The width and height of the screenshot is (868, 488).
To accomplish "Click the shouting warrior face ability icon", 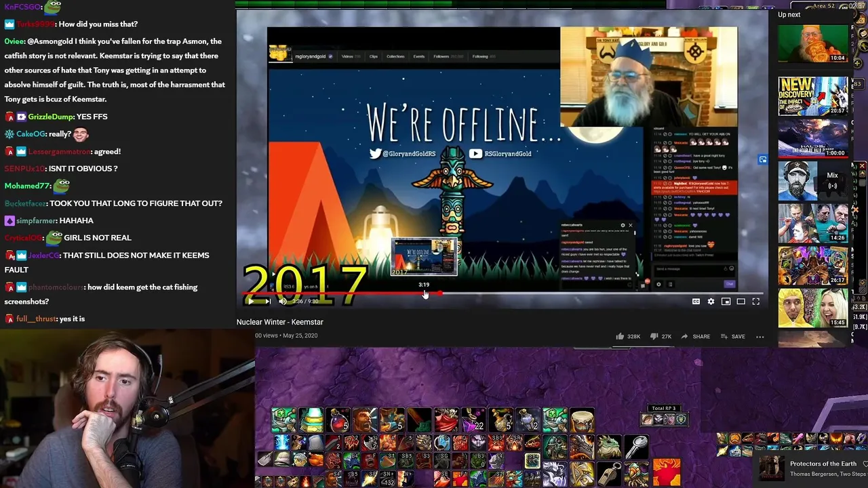I will tap(365, 420).
